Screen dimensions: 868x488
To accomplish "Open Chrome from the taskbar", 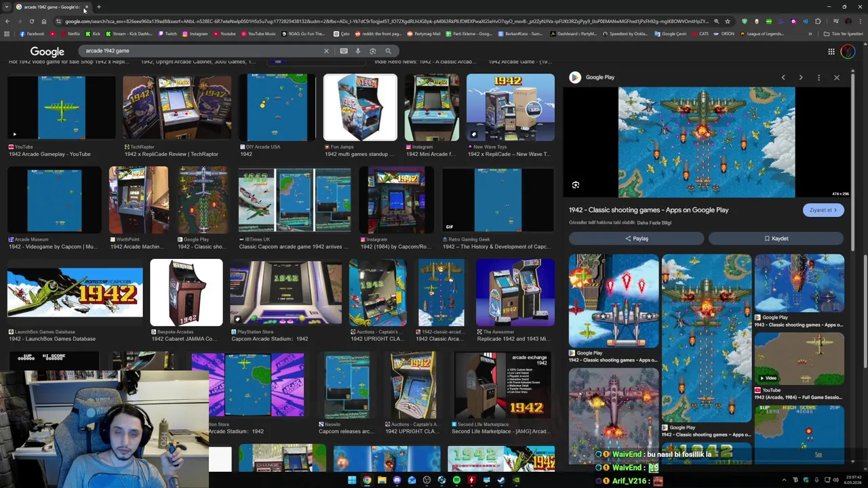I will click(x=367, y=481).
